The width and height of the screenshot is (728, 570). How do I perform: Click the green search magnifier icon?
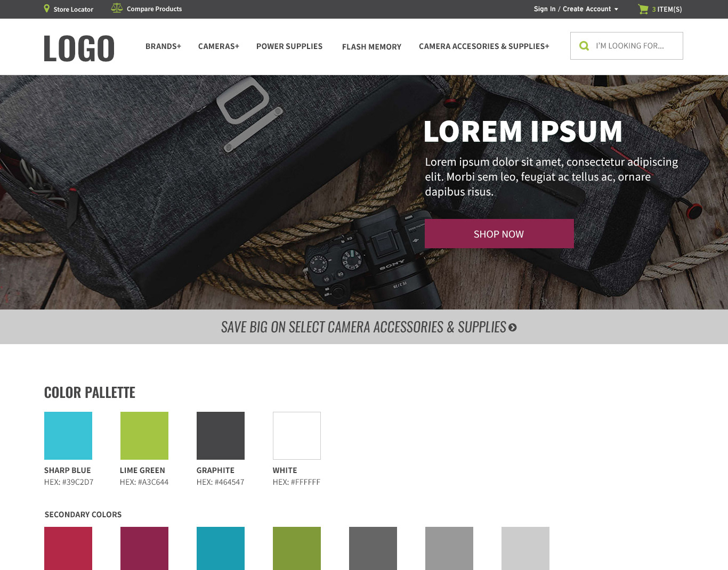(x=584, y=46)
